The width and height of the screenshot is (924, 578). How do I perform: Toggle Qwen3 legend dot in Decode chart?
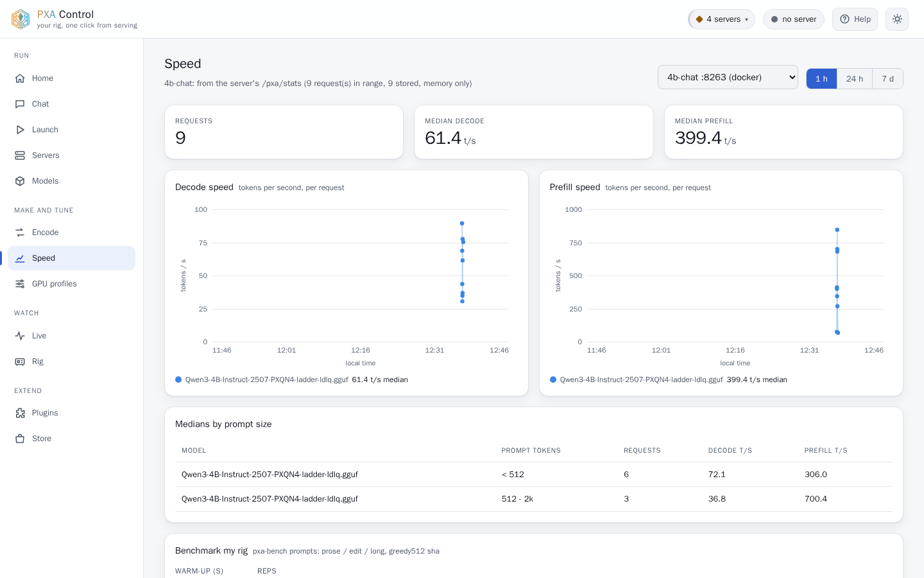tap(178, 380)
